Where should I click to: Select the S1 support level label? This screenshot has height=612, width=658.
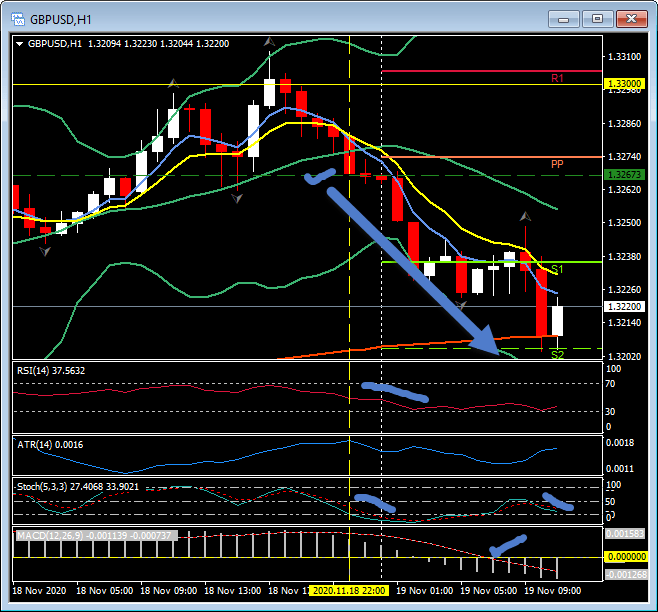click(x=557, y=269)
